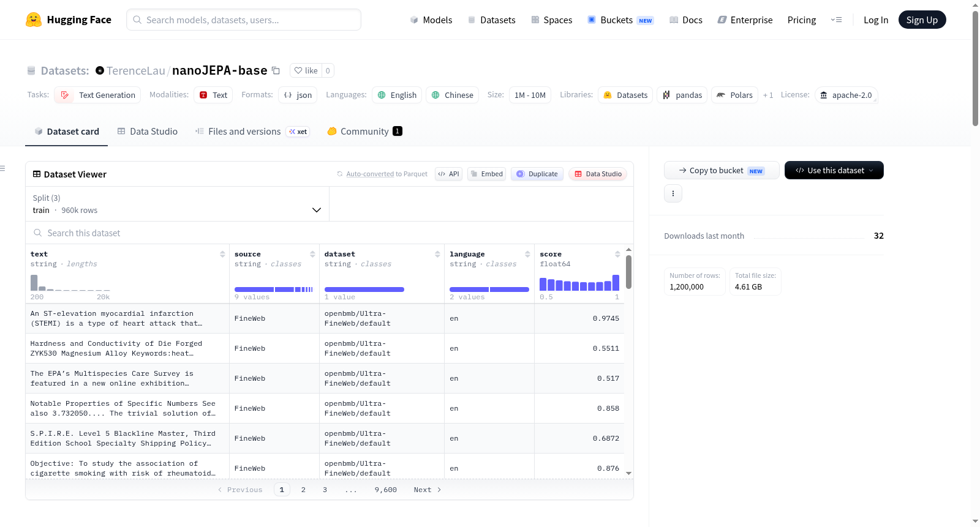980x527 pixels.
Task: Open Models in the top navigation
Action: click(x=431, y=20)
